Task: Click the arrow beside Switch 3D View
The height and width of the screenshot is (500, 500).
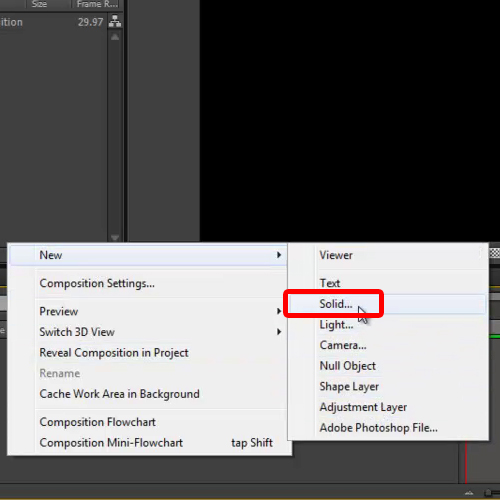Action: point(279,332)
